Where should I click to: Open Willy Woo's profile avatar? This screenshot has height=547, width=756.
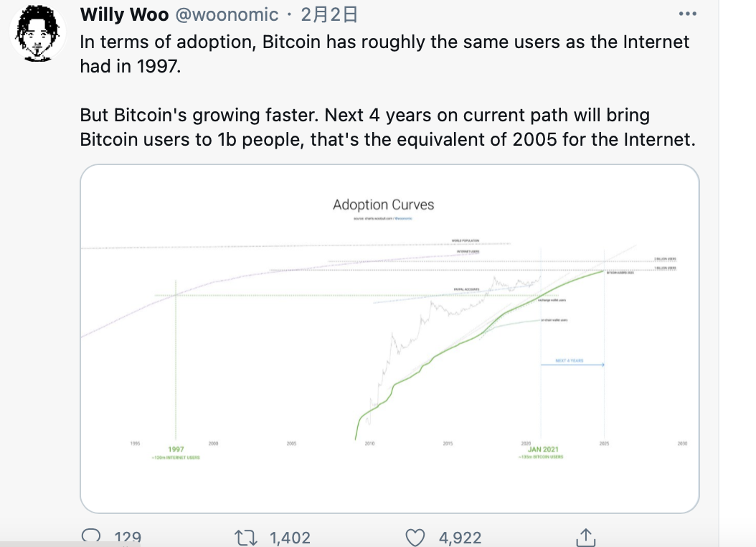[x=37, y=33]
